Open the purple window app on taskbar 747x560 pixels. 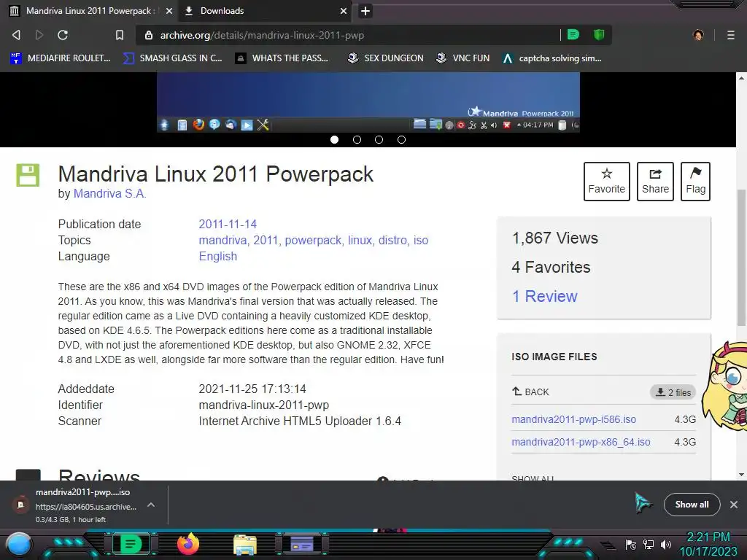tap(302, 544)
